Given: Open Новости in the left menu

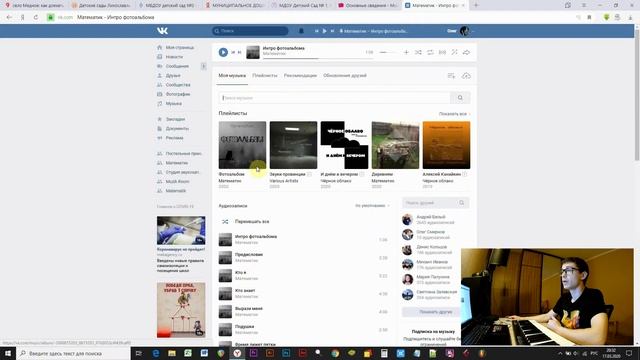Looking at the screenshot, I should tap(174, 57).
